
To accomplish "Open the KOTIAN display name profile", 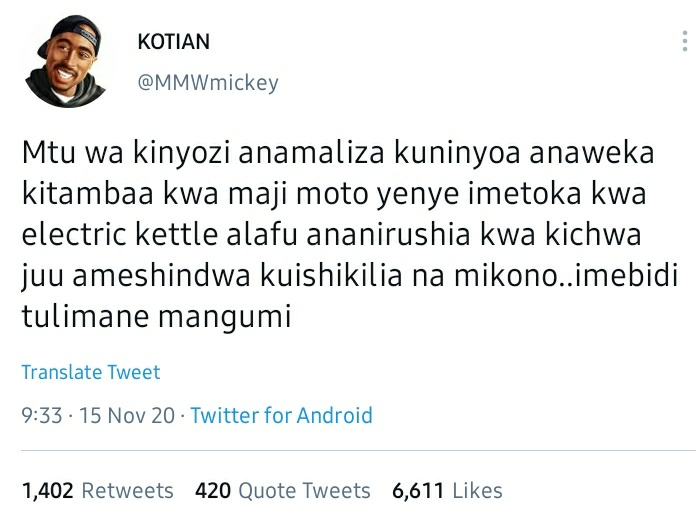I will (x=174, y=42).
